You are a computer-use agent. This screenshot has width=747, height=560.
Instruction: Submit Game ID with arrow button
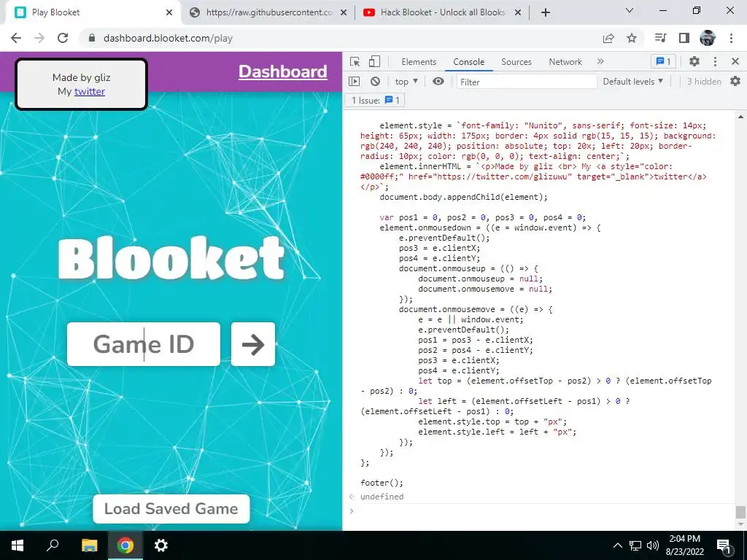tap(253, 344)
